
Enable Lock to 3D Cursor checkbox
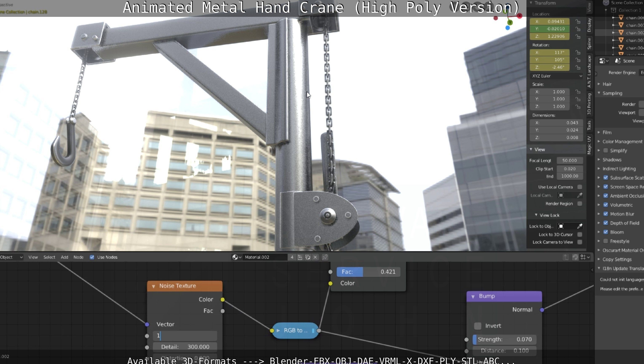580,234
